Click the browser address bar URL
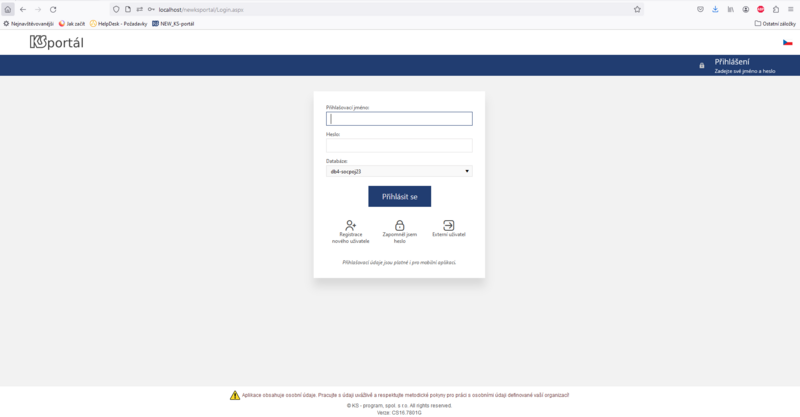The height and width of the screenshot is (417, 800). pyautogui.click(x=201, y=10)
